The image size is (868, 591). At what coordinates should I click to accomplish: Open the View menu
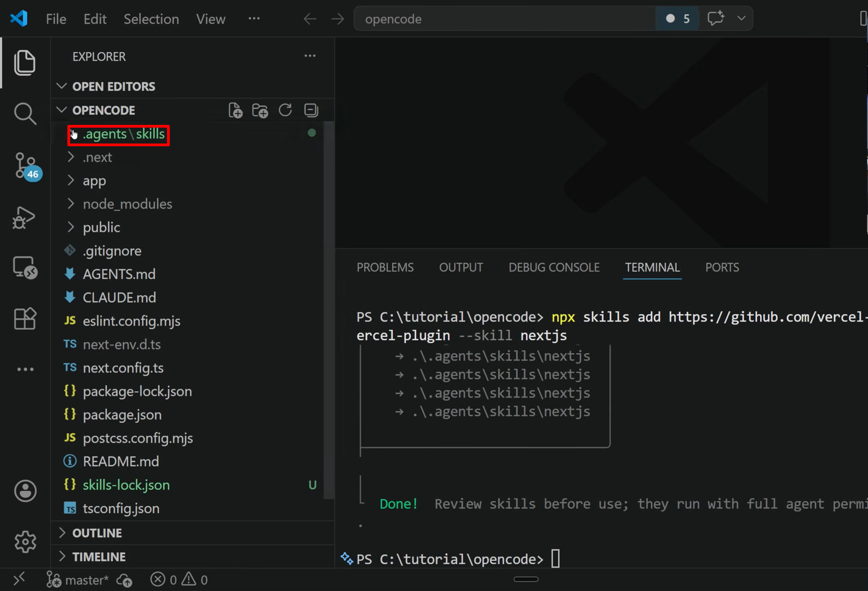(211, 19)
